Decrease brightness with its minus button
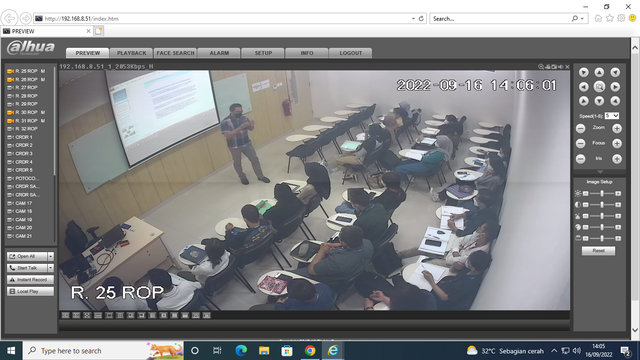640x360 pixels. click(585, 193)
